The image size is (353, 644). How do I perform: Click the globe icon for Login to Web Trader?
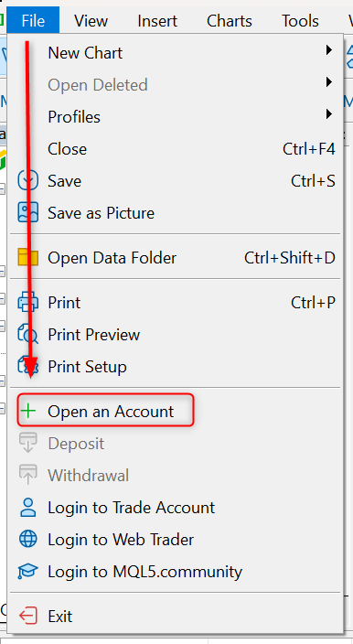coord(28,539)
